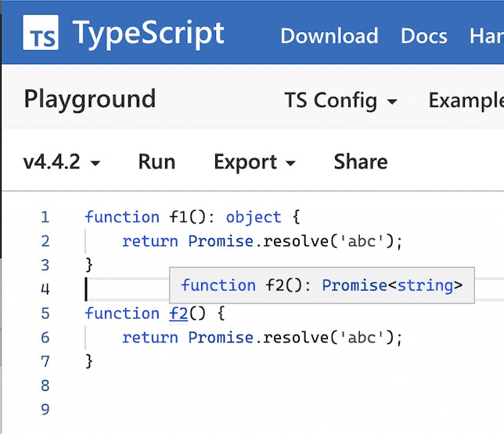The image size is (504, 434).
Task: Open the v4.4.2 version dropdown
Action: [62, 162]
